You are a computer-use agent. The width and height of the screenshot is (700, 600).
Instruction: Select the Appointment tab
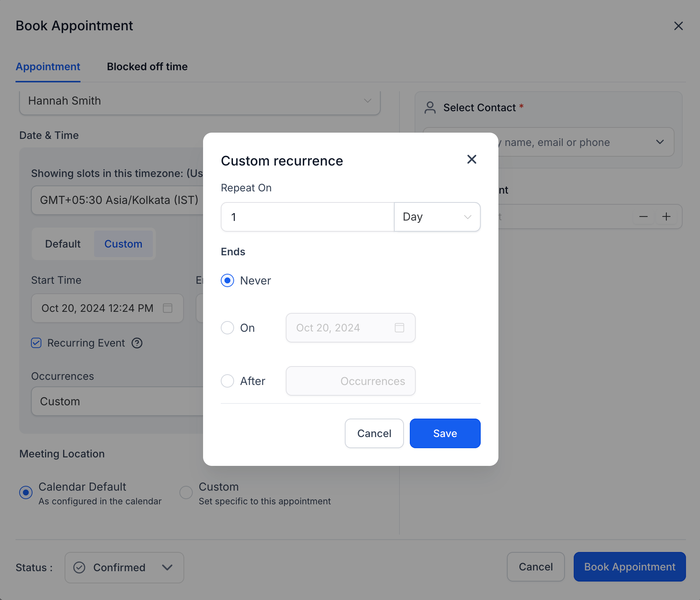(x=48, y=67)
